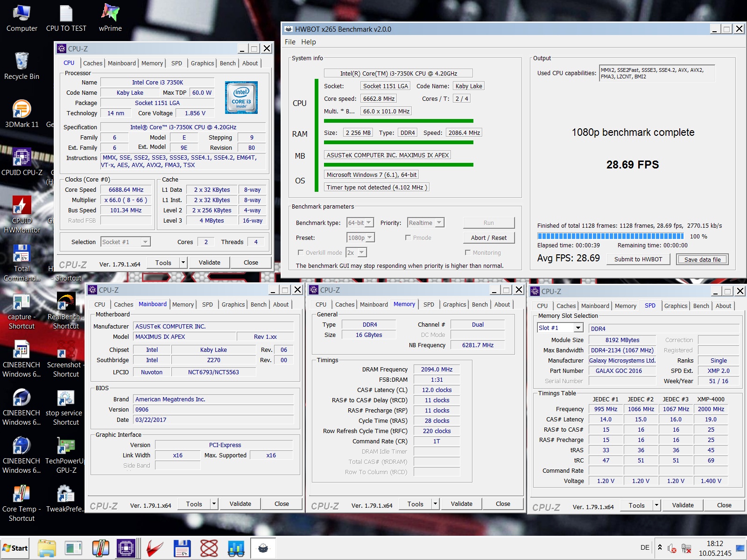This screenshot has width=747, height=560.
Task: Open the Screenshot Shortcut desktop icon
Action: pos(66,359)
